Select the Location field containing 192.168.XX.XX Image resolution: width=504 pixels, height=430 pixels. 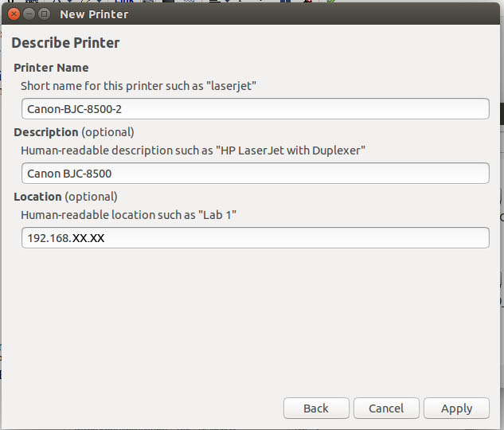pos(255,237)
